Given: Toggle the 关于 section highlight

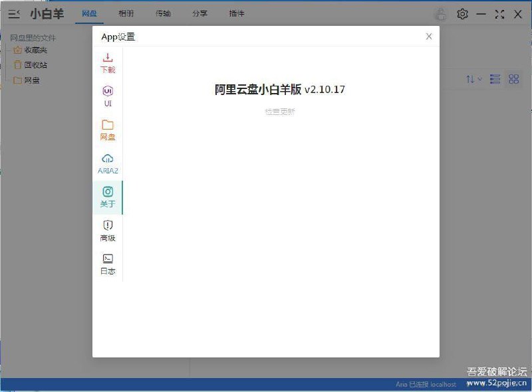Looking at the screenshot, I should [108, 197].
